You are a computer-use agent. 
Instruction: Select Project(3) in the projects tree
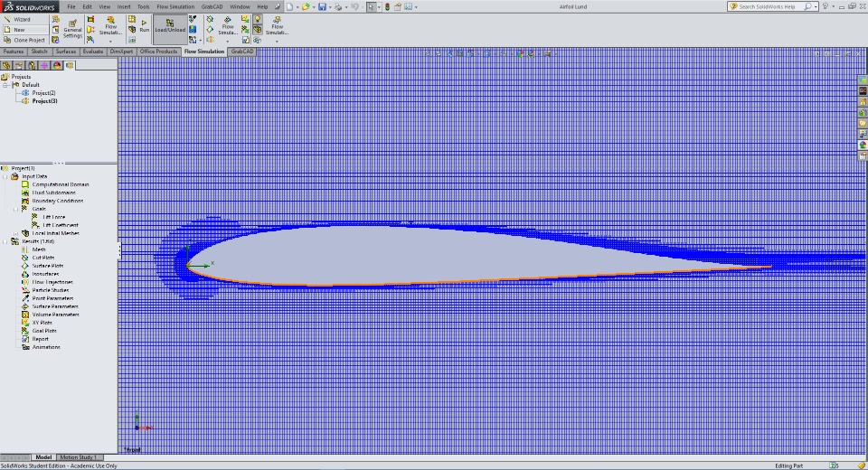point(44,100)
